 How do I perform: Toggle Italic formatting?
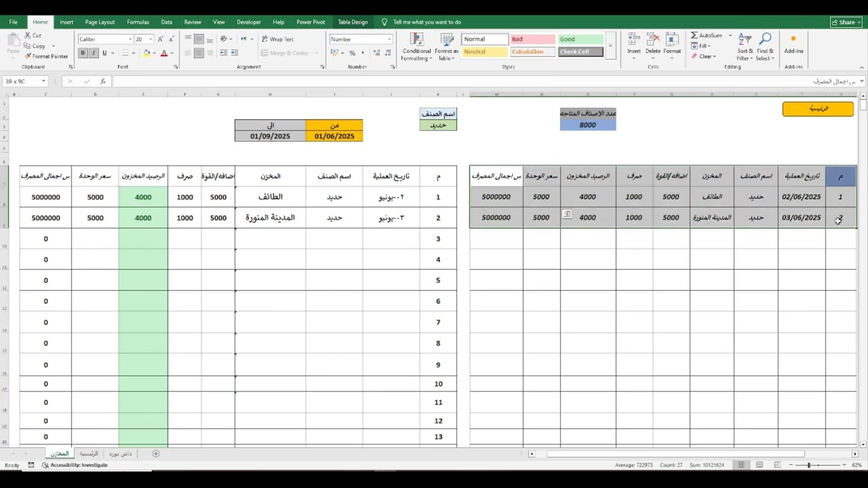[x=94, y=53]
